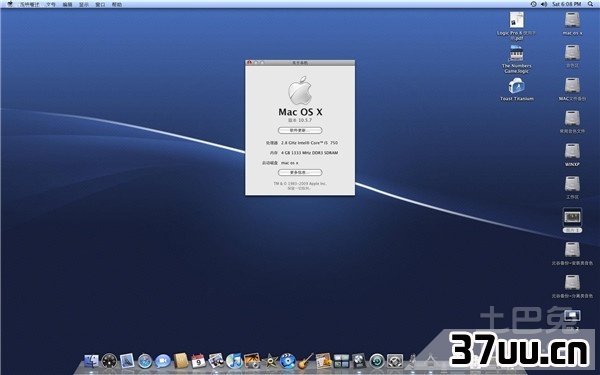Click More Info button in About window

click(300, 172)
